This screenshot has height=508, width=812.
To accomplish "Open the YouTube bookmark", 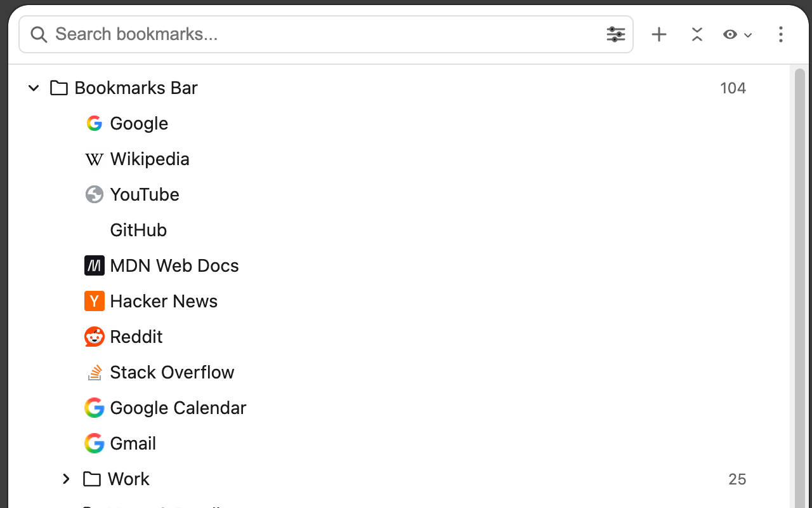I will pos(145,194).
